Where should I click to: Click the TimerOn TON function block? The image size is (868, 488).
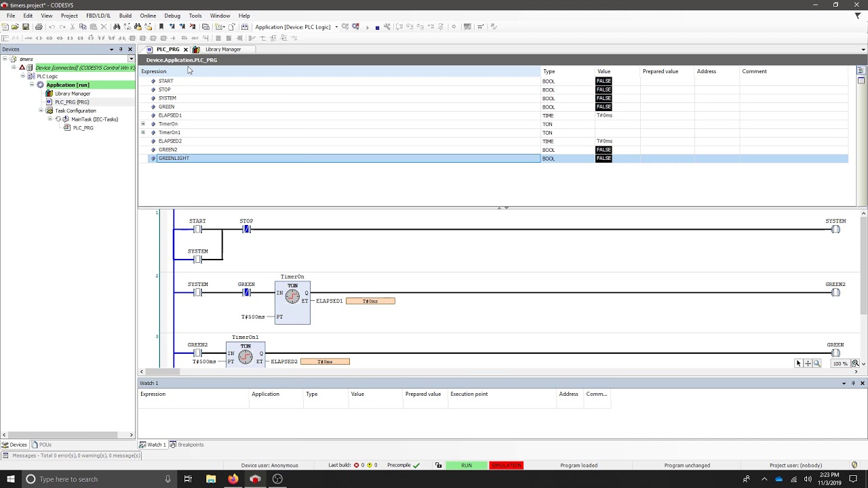[292, 302]
